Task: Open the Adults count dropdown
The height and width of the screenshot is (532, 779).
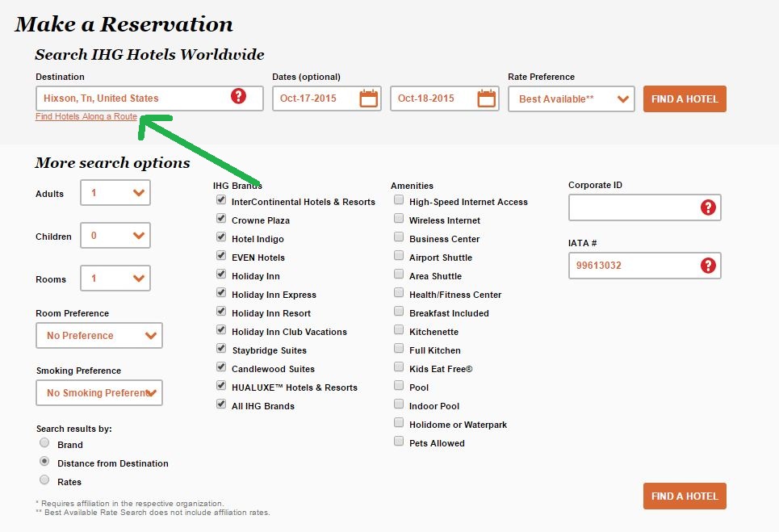Action: [115, 193]
